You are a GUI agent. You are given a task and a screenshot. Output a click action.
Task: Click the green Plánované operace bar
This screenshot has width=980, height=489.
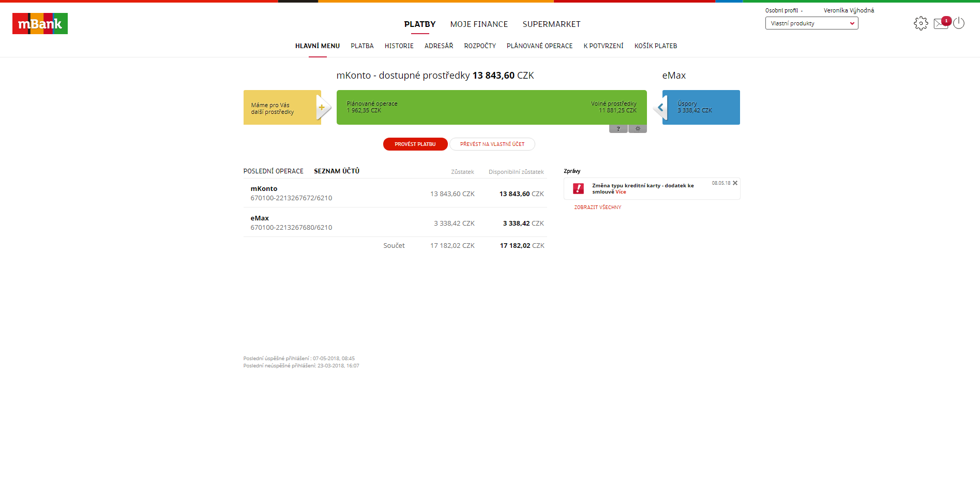[x=491, y=108]
